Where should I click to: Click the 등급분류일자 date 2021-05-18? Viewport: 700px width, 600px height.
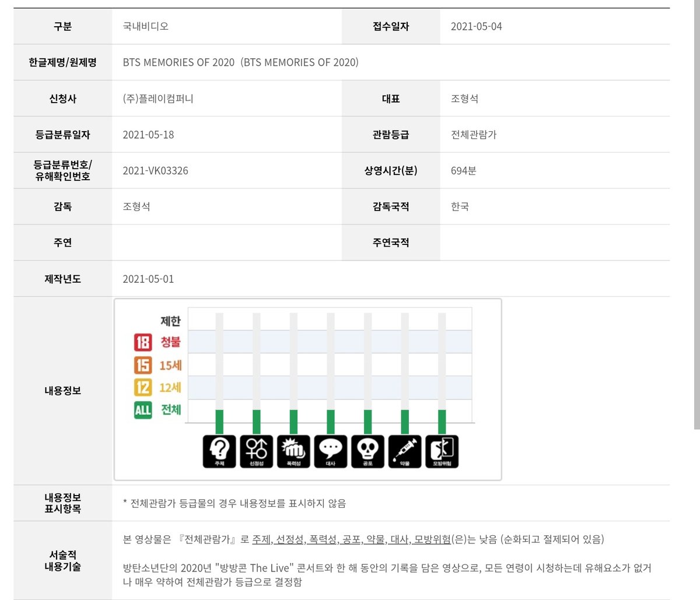tap(148, 135)
